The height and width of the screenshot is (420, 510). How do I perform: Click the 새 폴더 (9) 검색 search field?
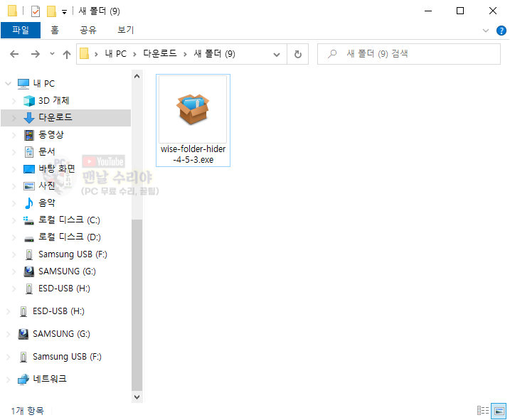point(409,54)
